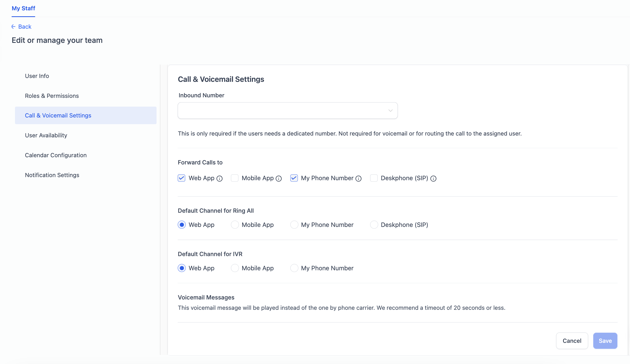Enable Mobile App call forwarding checkbox
The height and width of the screenshot is (364, 630).
(x=235, y=178)
